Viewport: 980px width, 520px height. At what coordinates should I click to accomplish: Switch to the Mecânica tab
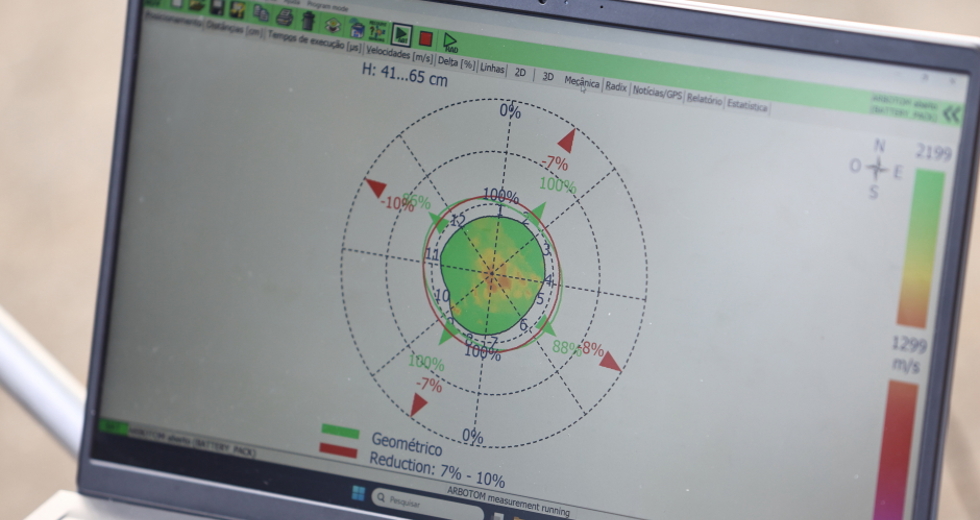coord(581,82)
